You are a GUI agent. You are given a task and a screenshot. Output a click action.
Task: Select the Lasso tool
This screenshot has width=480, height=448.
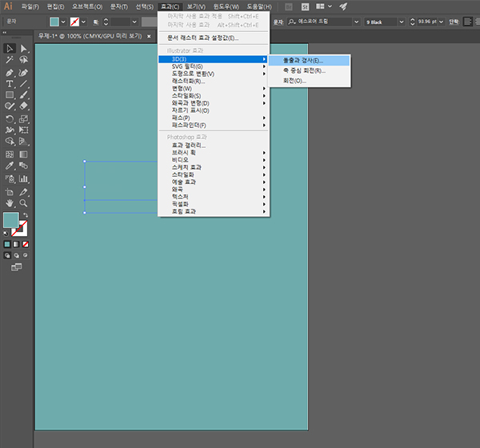[23, 60]
